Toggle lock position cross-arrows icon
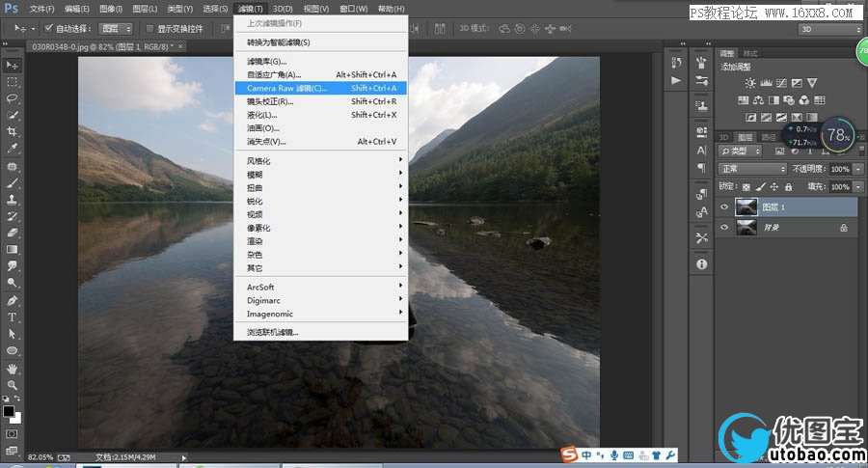The height and width of the screenshot is (468, 868). click(773, 187)
